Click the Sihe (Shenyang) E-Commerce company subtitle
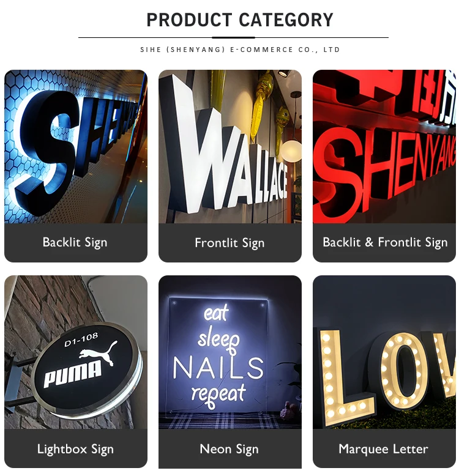 click(240, 50)
